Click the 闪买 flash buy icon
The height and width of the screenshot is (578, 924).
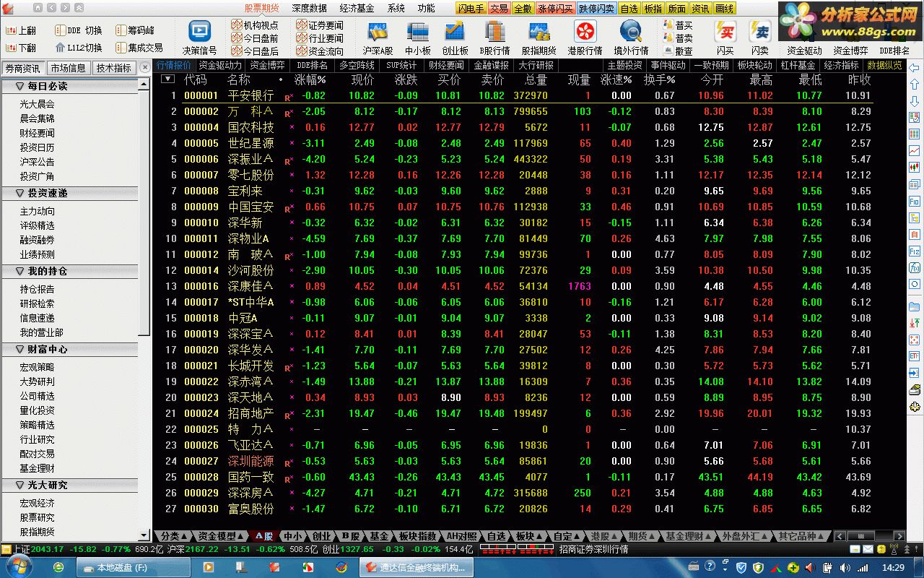[x=725, y=38]
